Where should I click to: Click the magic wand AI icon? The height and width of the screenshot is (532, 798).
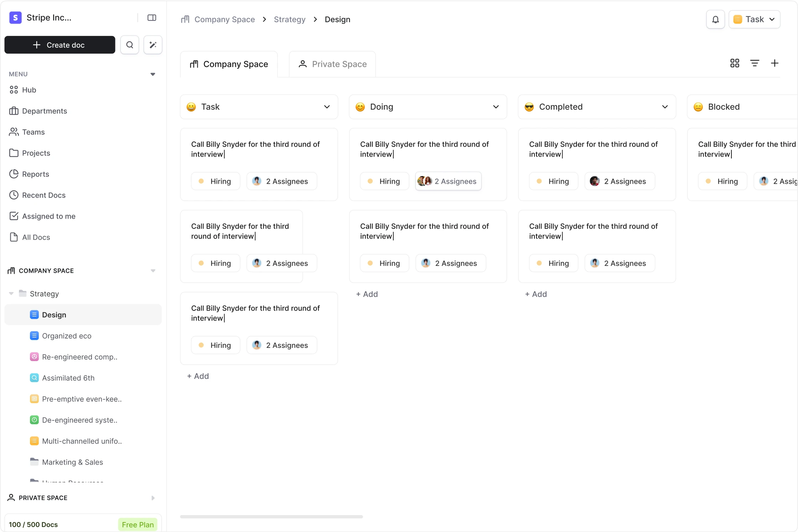point(153,45)
